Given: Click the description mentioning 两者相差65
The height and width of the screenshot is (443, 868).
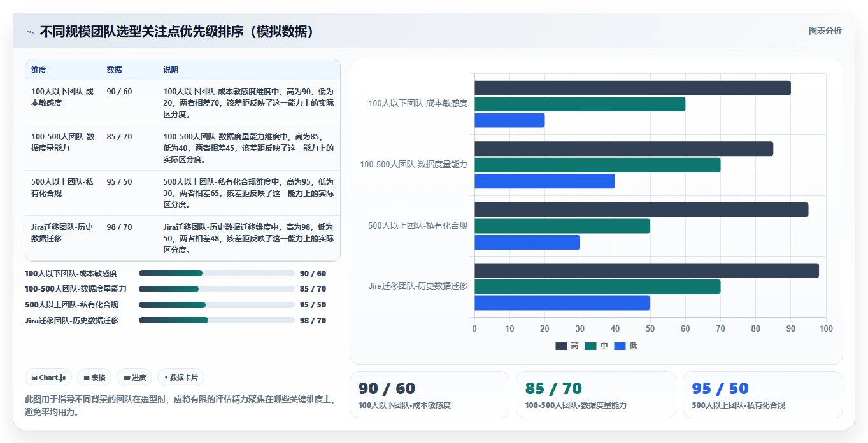Looking at the screenshot, I should point(249,193).
